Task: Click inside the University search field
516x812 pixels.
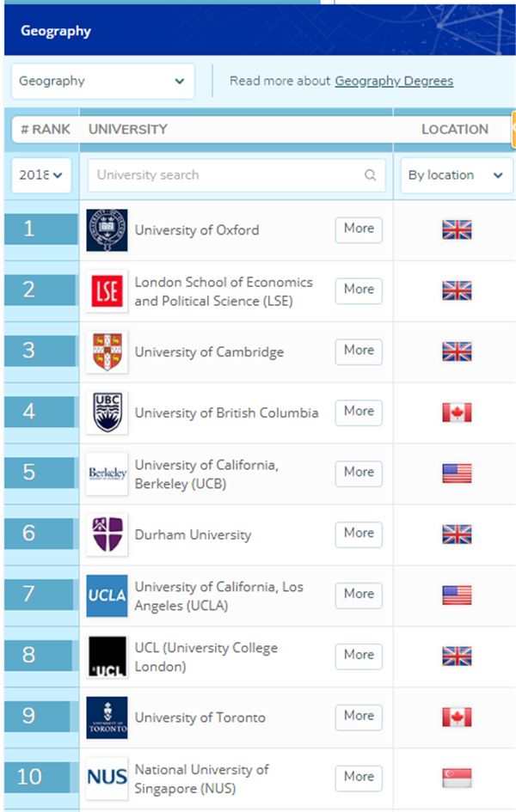Action: pyautogui.click(x=236, y=175)
